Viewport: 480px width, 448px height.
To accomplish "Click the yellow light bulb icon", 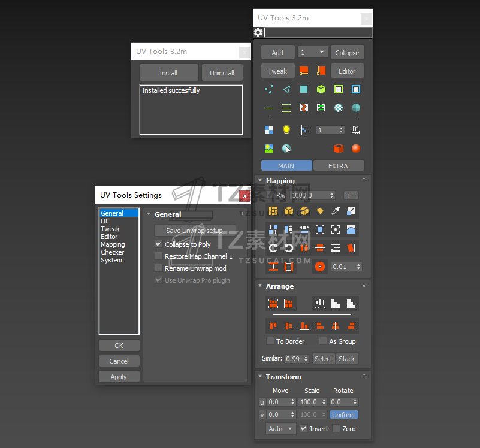I will tap(286, 130).
